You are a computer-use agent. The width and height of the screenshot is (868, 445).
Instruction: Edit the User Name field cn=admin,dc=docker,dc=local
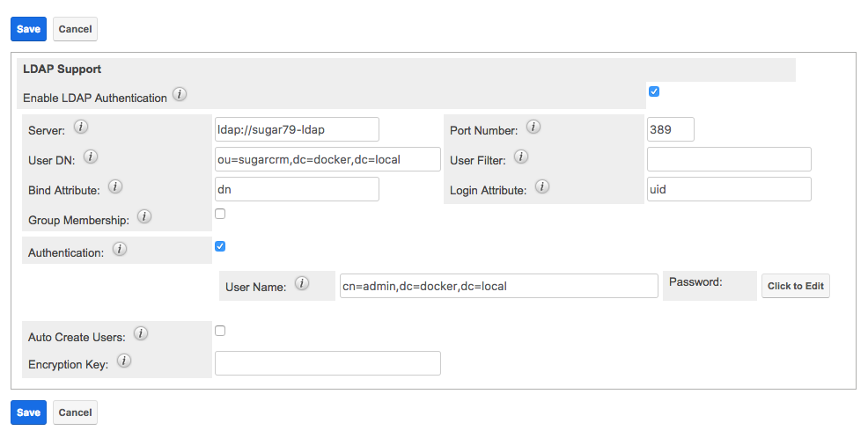coord(499,286)
